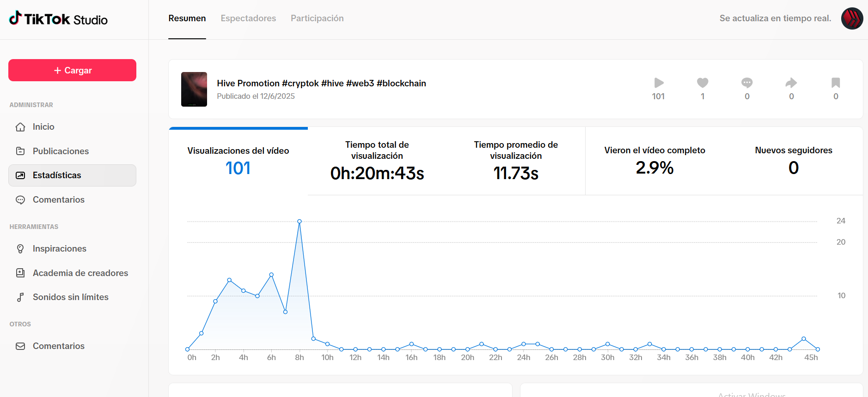Open Publicaciones in sidebar
This screenshot has width=868, height=397.
(x=72, y=151)
